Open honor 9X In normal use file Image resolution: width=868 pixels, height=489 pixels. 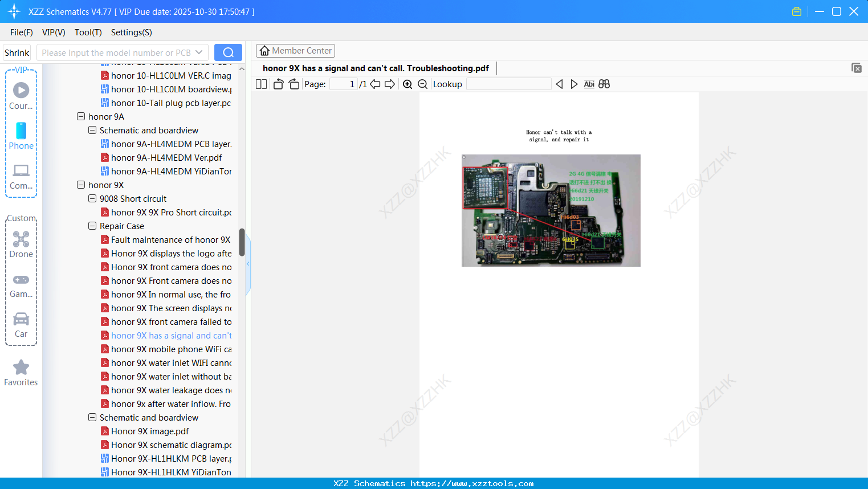166,294
